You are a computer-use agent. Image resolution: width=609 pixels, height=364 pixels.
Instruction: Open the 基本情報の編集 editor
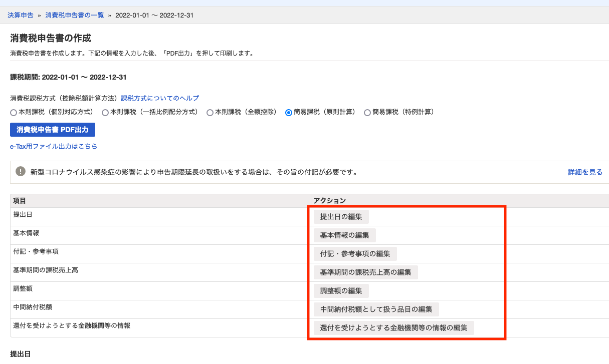345,235
